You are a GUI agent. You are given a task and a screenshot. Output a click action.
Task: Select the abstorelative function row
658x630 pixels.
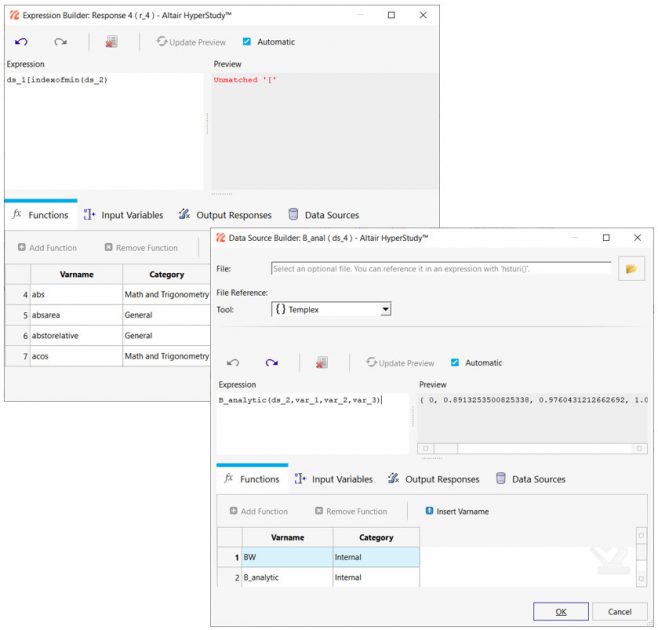pyautogui.click(x=76, y=336)
